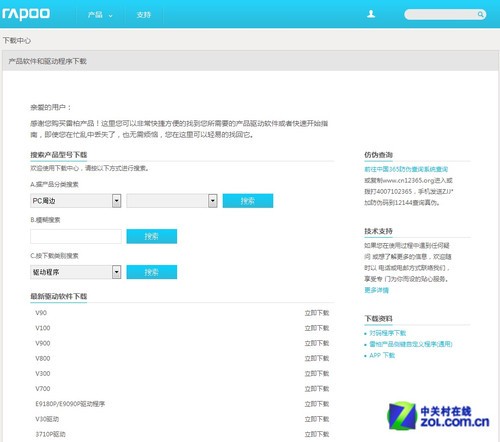Open the 前往中国365防伪查询系统查询 link
500x442 pixels.
pos(406,169)
